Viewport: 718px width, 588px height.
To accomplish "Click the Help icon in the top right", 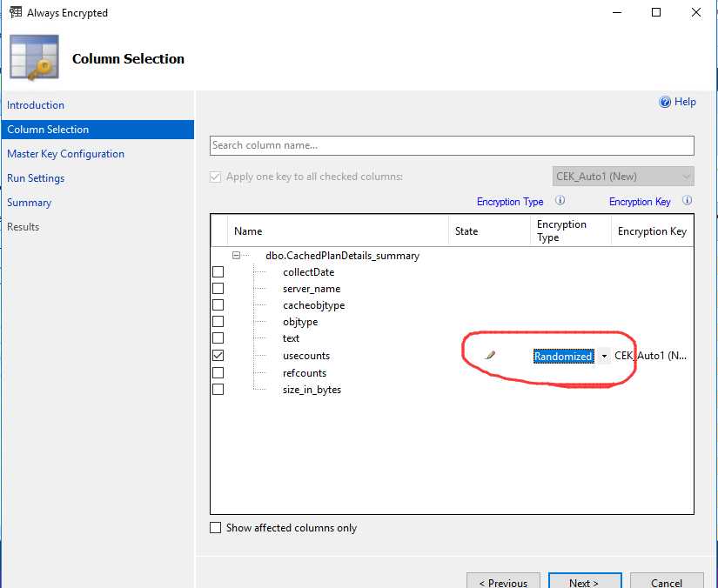I will [664, 102].
